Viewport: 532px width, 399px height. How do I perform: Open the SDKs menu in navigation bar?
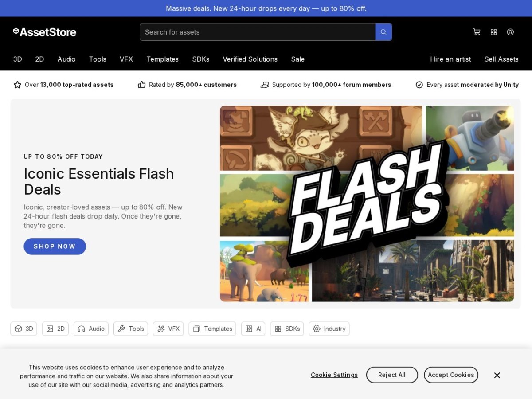[201, 59]
